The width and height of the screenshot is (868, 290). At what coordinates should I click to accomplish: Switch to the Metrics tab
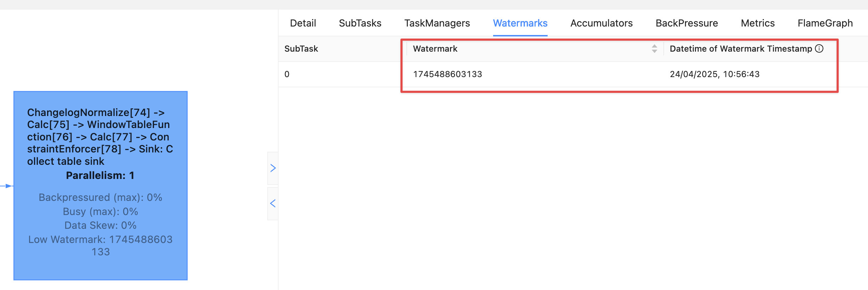(x=758, y=23)
